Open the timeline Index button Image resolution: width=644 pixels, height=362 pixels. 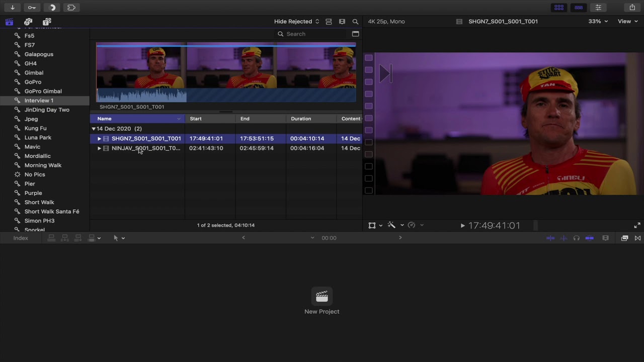(21, 238)
